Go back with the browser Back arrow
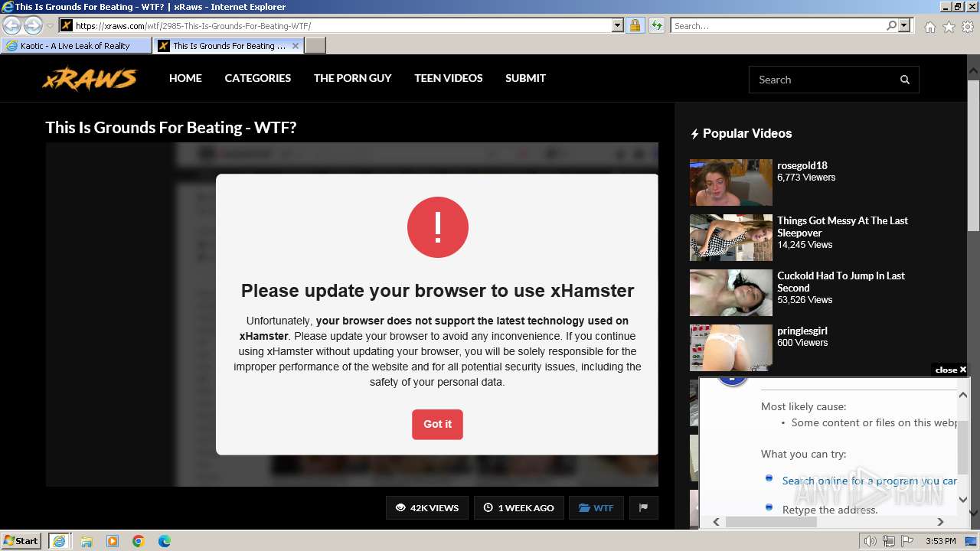The image size is (980, 551). click(12, 25)
